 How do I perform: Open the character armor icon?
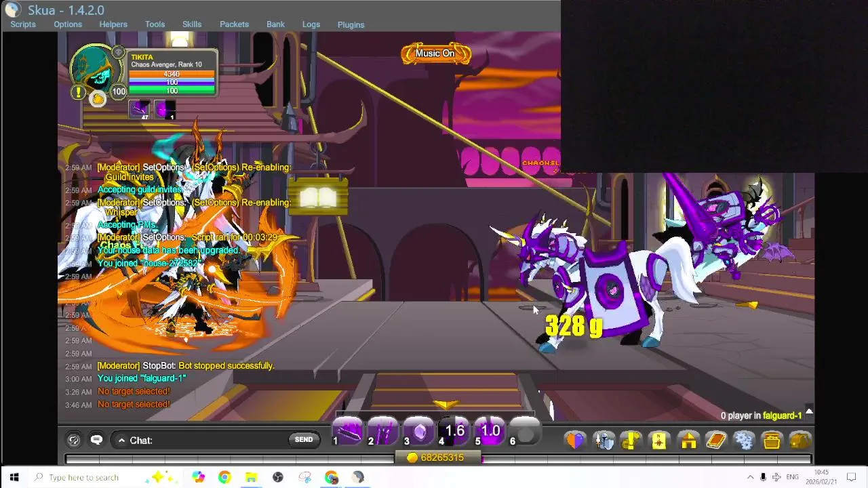(604, 441)
